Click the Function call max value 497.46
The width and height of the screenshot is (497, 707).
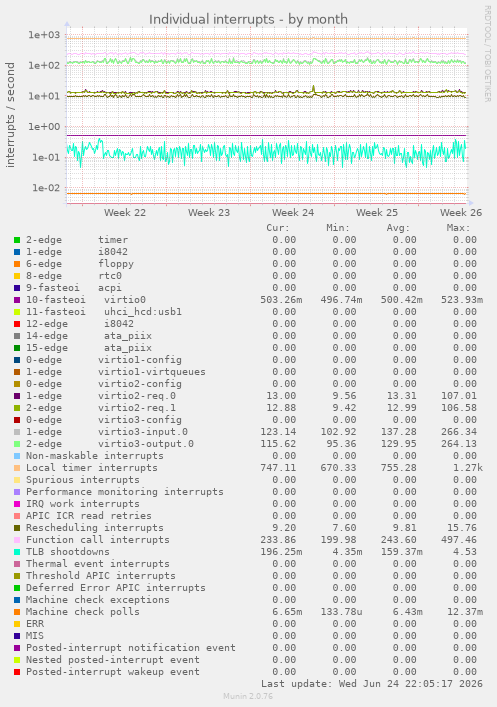[x=459, y=540]
